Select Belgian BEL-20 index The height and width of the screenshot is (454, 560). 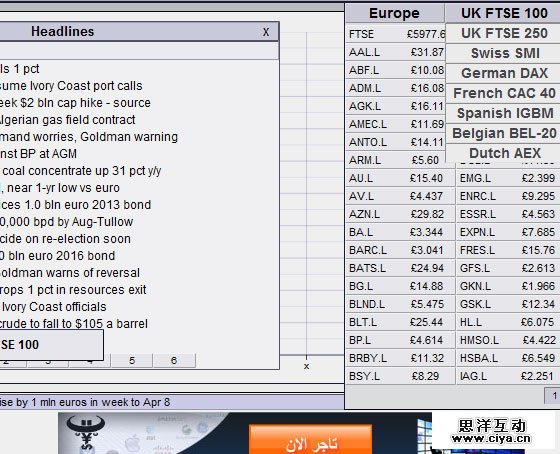(504, 133)
